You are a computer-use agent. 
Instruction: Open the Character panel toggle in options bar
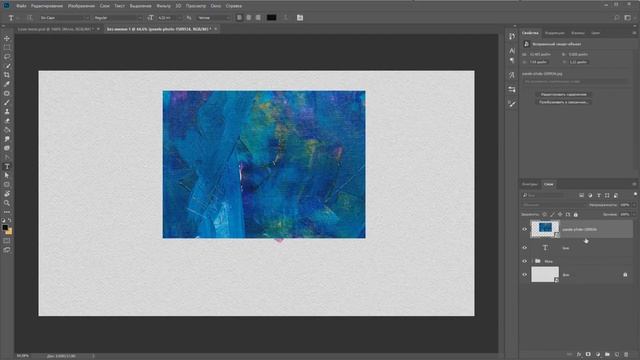point(300,18)
